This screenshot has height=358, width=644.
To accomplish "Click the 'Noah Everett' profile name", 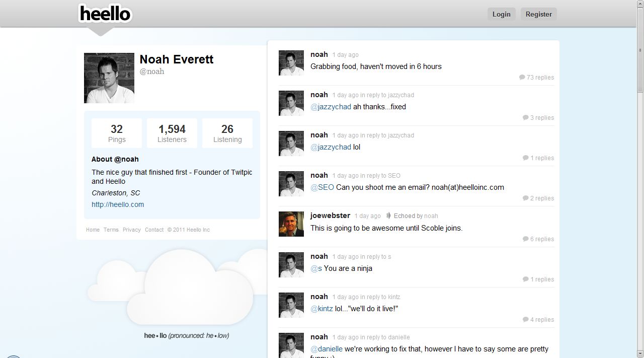I will point(177,59).
